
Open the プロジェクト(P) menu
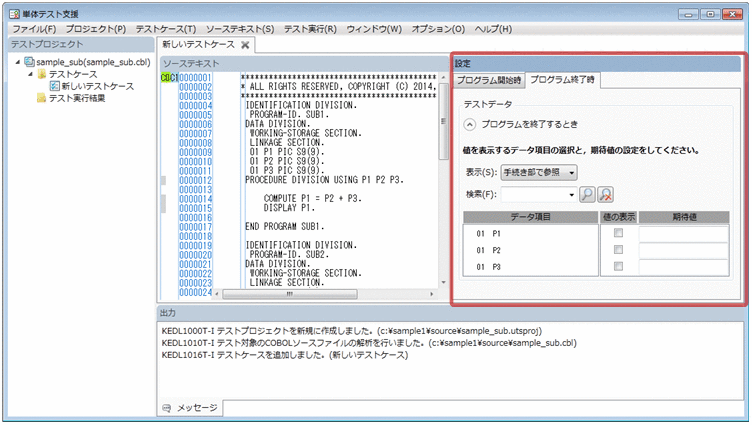click(95, 29)
